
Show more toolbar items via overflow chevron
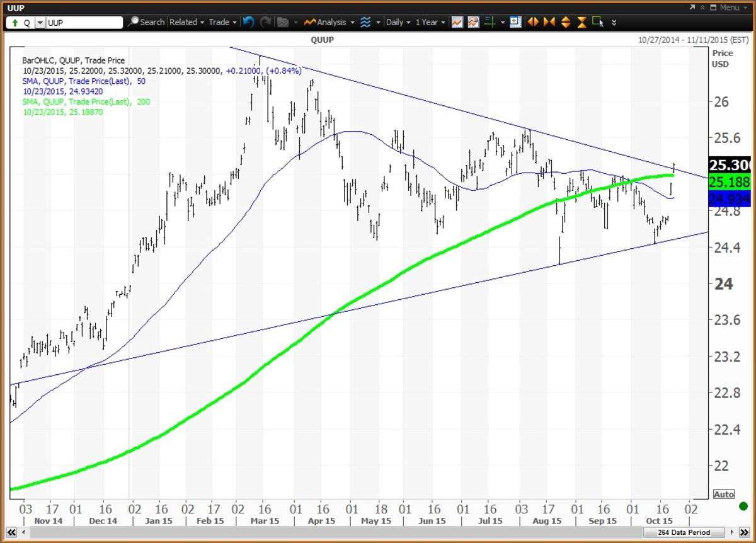click(x=614, y=22)
